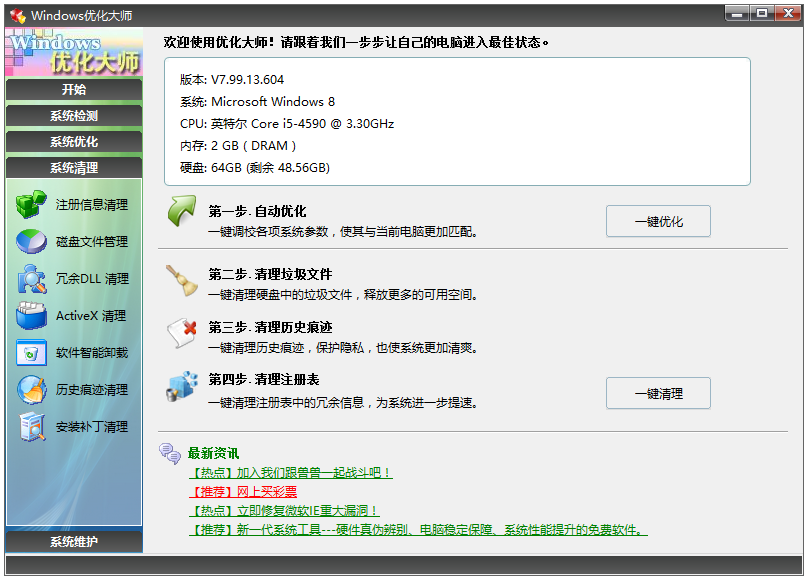Screen dimensions: 810x579
Task: Open 冗余DLL清理 redundant DLL cleaner
Action: pyautogui.click(x=31, y=279)
